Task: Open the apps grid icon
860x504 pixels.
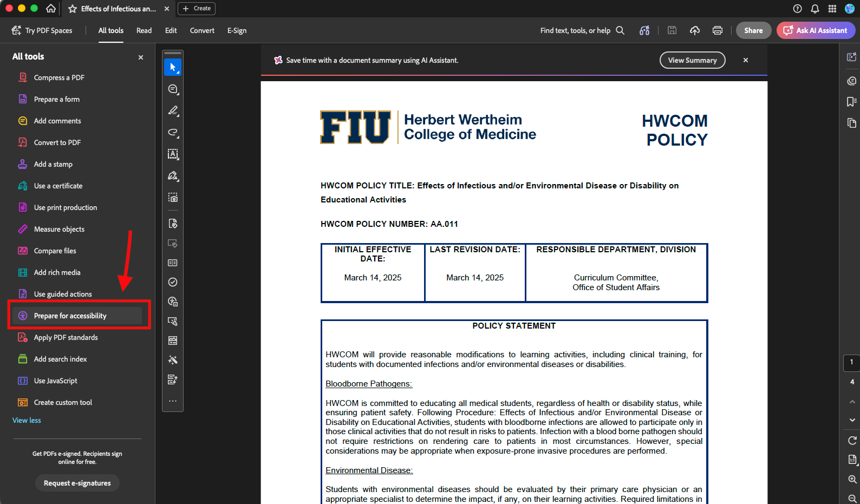Action: pyautogui.click(x=832, y=9)
